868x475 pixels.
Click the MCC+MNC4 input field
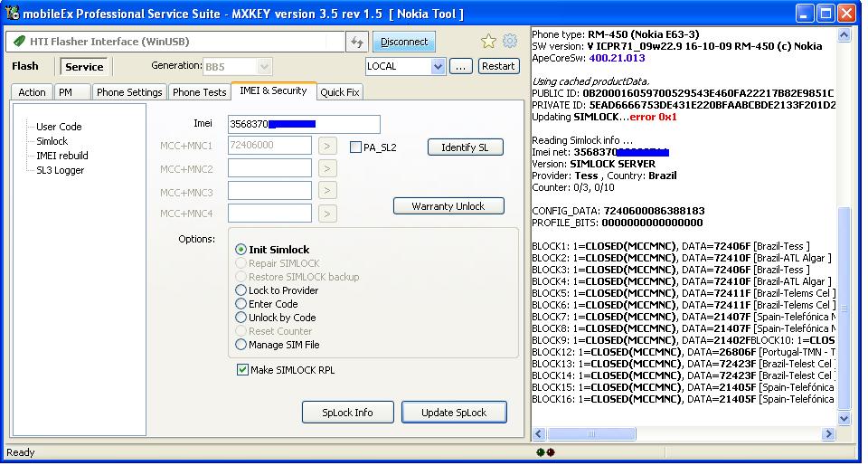pos(269,213)
